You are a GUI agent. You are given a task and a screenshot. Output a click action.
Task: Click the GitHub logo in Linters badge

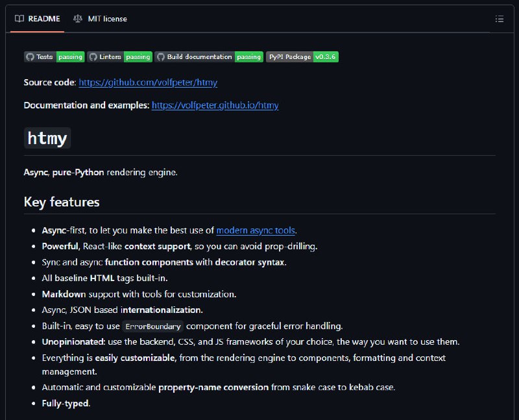93,57
